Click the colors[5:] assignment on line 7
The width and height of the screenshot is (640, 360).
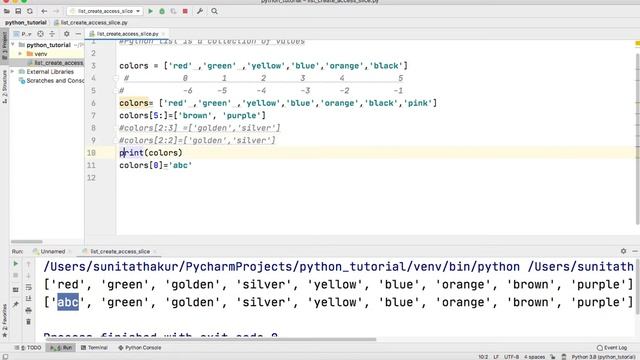193,116
